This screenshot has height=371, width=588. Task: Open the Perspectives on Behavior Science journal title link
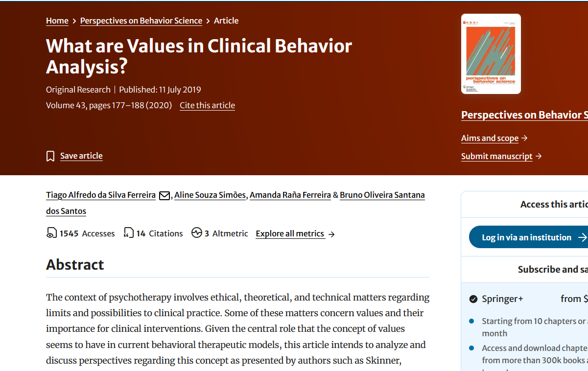524,115
